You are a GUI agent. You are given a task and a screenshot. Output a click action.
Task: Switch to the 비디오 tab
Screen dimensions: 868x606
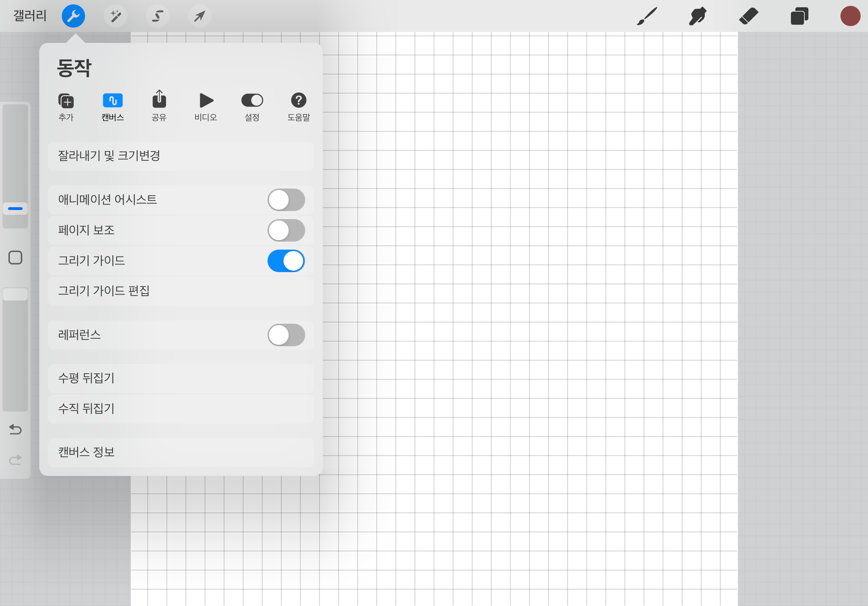click(x=206, y=107)
